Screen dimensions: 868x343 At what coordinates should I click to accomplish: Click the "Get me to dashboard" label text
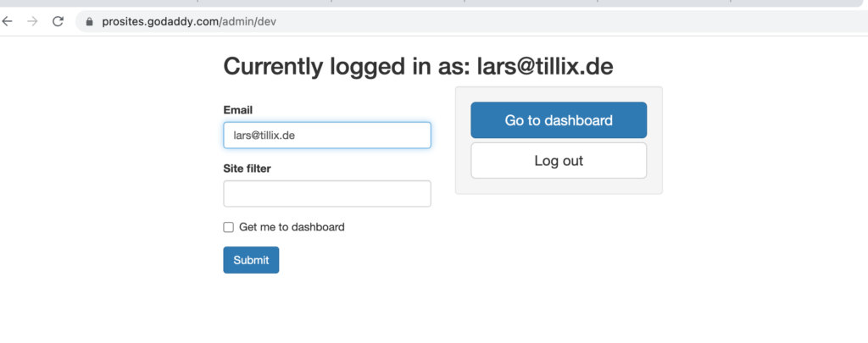292,227
